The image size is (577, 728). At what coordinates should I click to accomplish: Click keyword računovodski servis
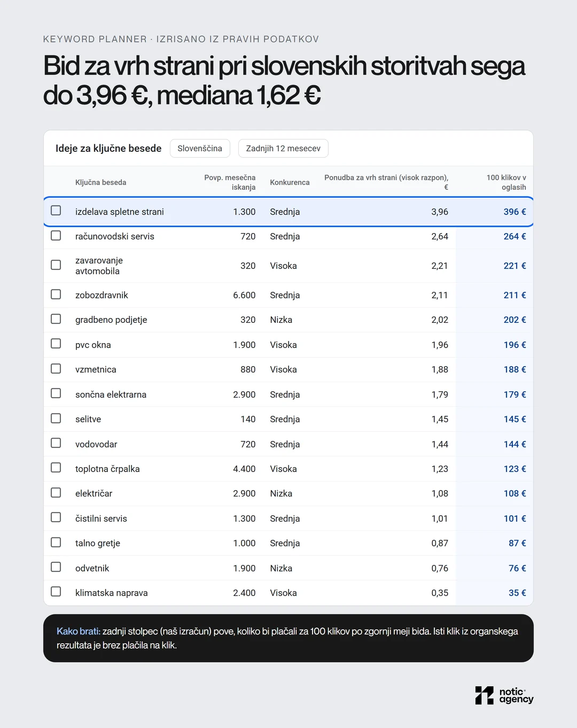[115, 236]
